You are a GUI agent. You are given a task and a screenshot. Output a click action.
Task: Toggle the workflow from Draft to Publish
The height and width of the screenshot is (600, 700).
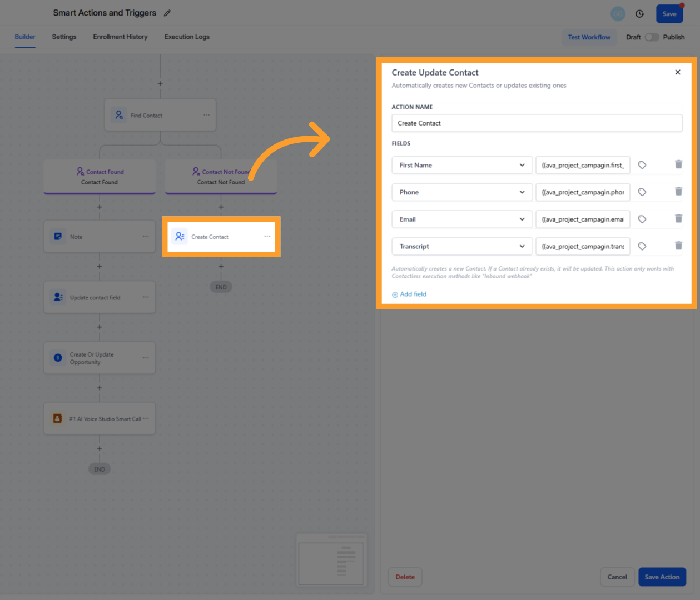coord(651,37)
